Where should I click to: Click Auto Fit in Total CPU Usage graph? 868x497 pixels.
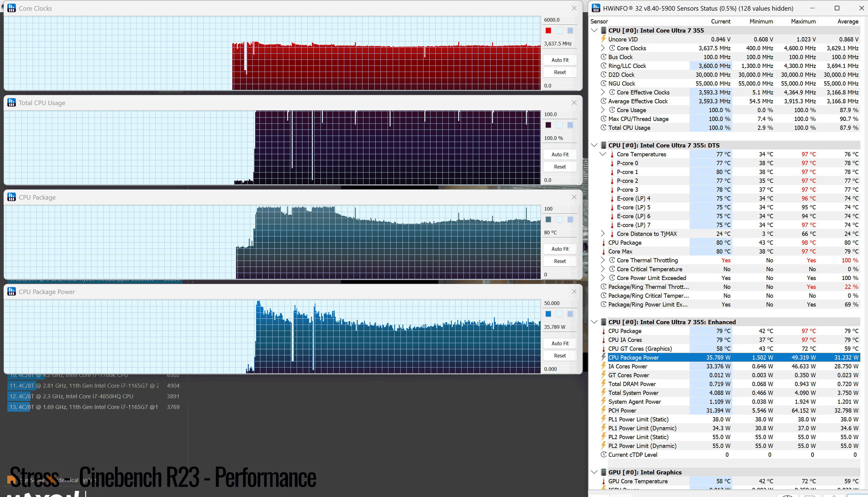click(560, 154)
